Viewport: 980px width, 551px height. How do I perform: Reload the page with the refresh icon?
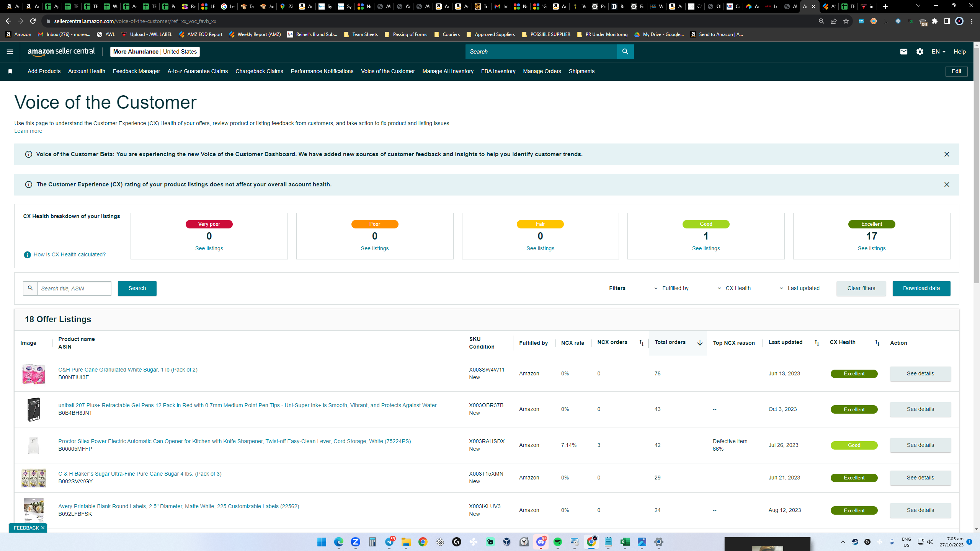(33, 21)
